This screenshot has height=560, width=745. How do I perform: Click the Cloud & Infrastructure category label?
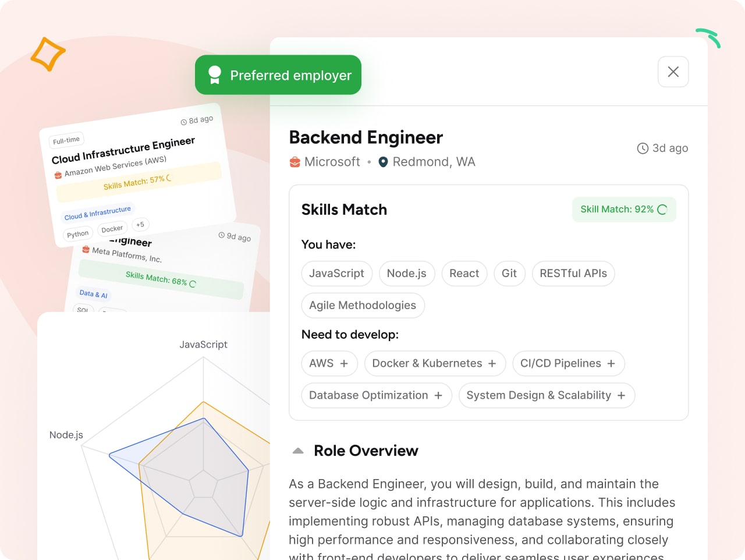point(97,212)
